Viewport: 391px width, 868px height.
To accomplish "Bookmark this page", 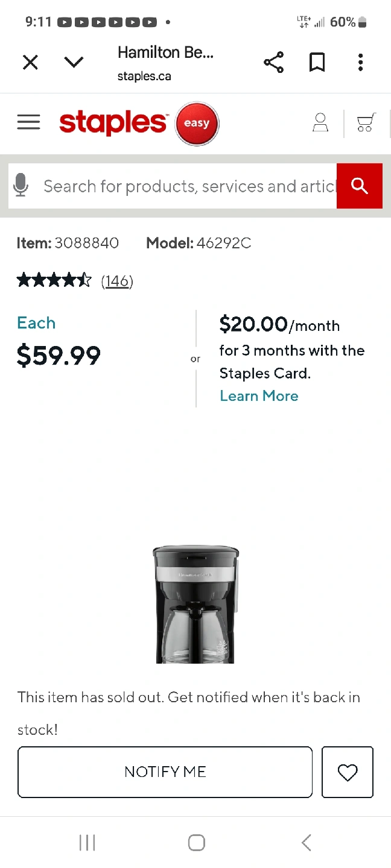I will coord(317,62).
